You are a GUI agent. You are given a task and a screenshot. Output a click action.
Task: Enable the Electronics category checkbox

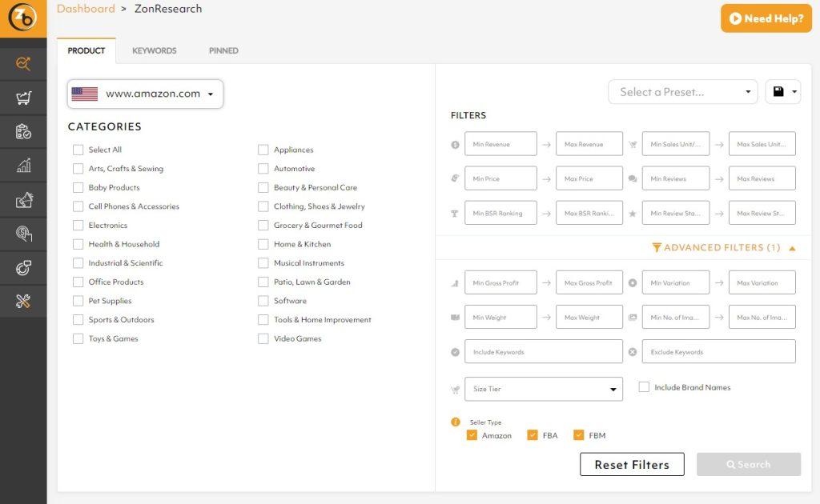78,226
